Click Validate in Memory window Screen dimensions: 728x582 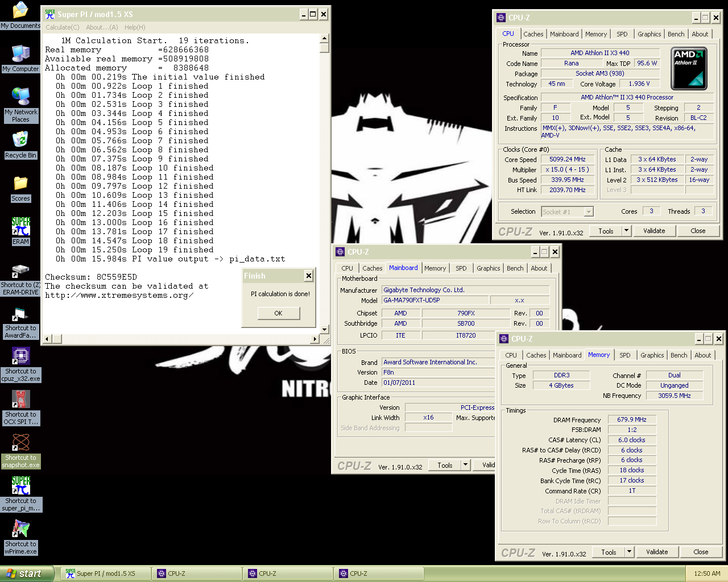click(x=657, y=552)
